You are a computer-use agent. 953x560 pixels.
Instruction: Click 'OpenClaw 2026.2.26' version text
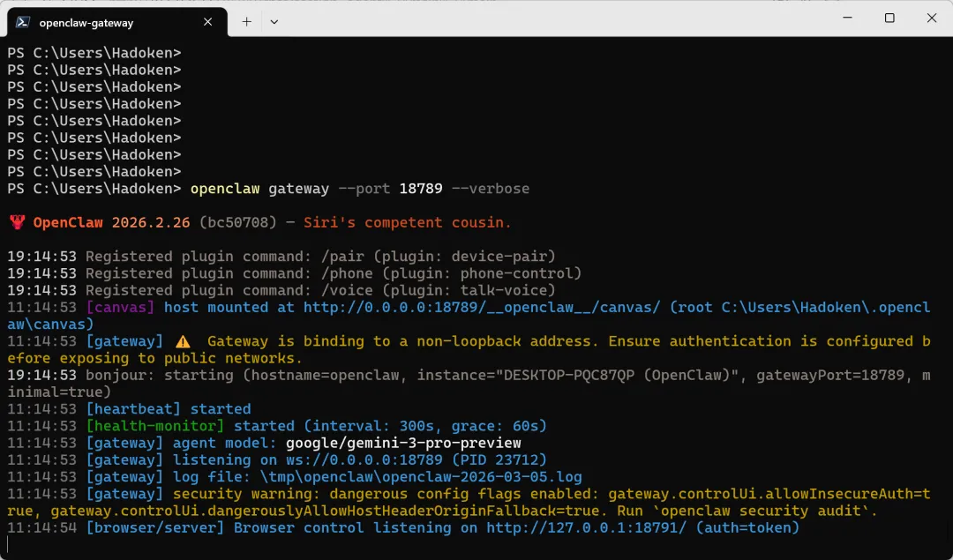click(x=111, y=222)
